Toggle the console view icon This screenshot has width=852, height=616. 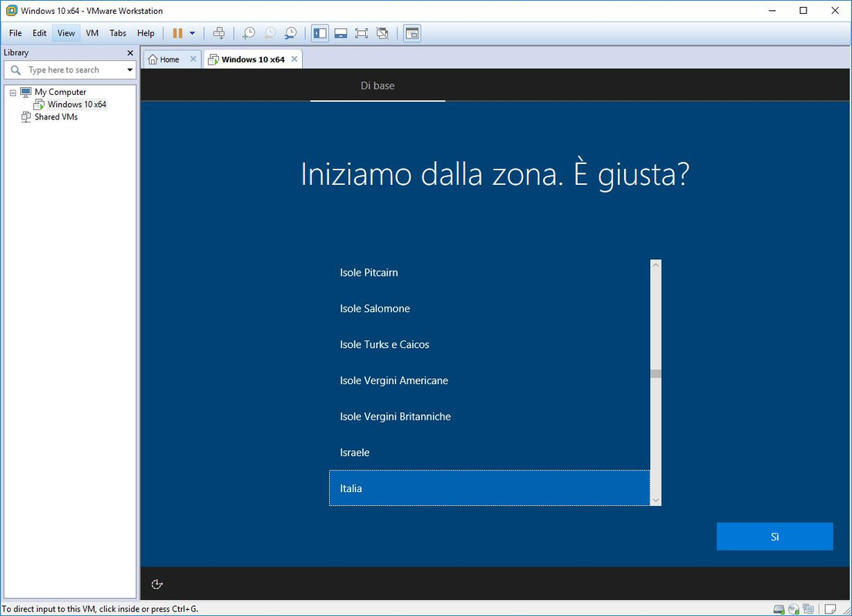[412, 33]
